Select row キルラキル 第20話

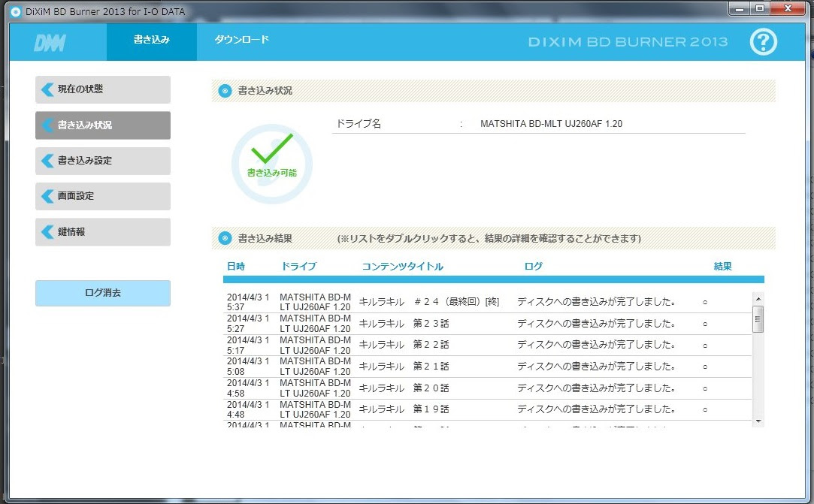tap(488, 388)
